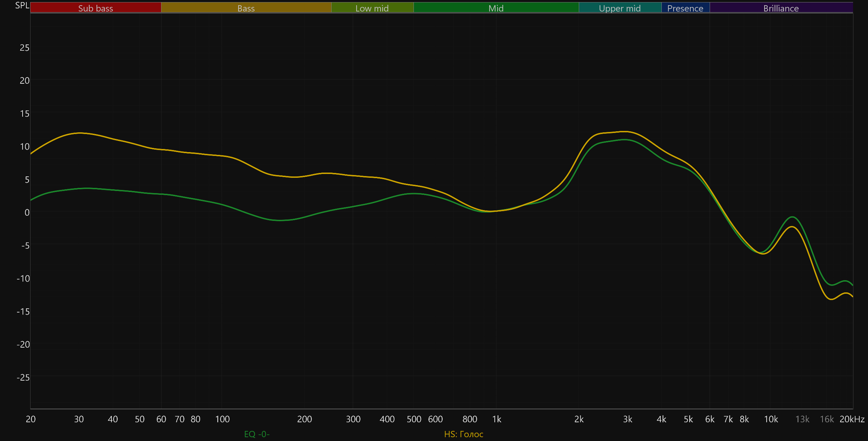Click the 25 dB SPL axis label

pyautogui.click(x=24, y=48)
